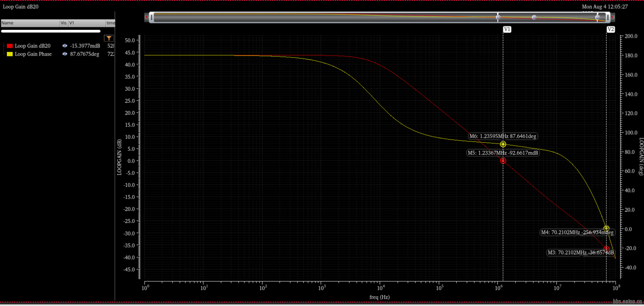This screenshot has height=306, width=644.
Task: Click the right handle of zoom range bar
Action: (x=608, y=17)
